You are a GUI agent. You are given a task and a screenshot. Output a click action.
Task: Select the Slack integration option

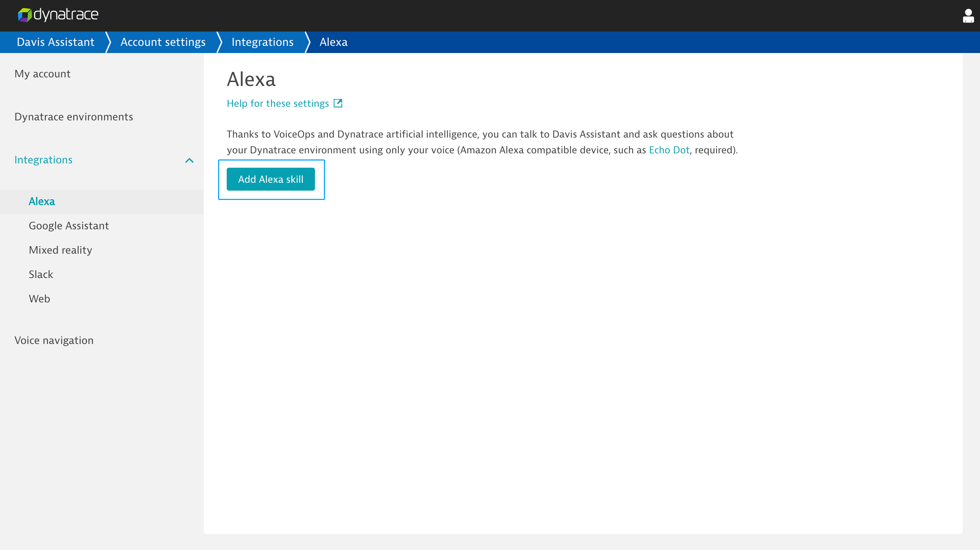point(41,274)
